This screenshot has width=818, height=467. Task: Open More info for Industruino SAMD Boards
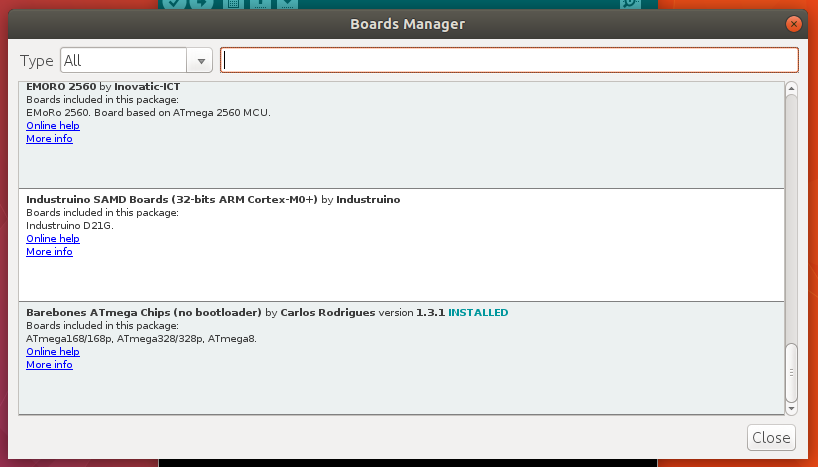coord(49,252)
